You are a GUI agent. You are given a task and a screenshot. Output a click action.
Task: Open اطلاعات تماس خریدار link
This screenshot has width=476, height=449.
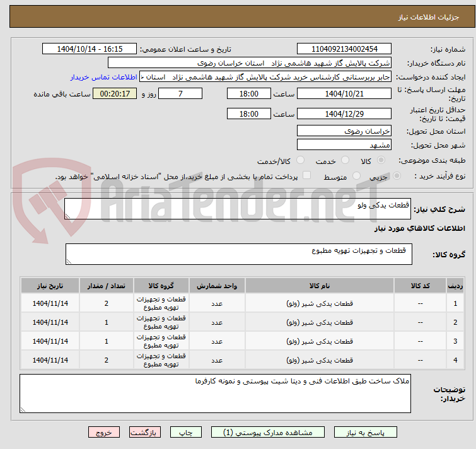click(x=104, y=77)
